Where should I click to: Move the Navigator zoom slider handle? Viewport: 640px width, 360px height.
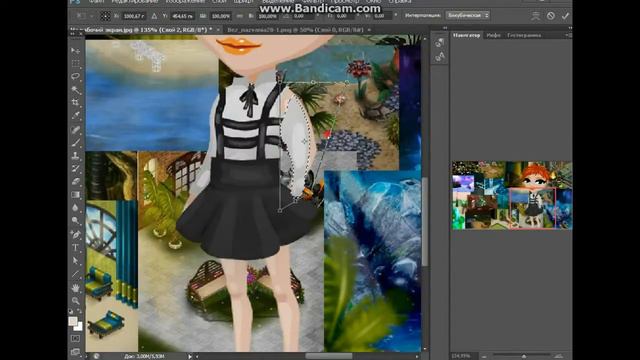(x=524, y=356)
